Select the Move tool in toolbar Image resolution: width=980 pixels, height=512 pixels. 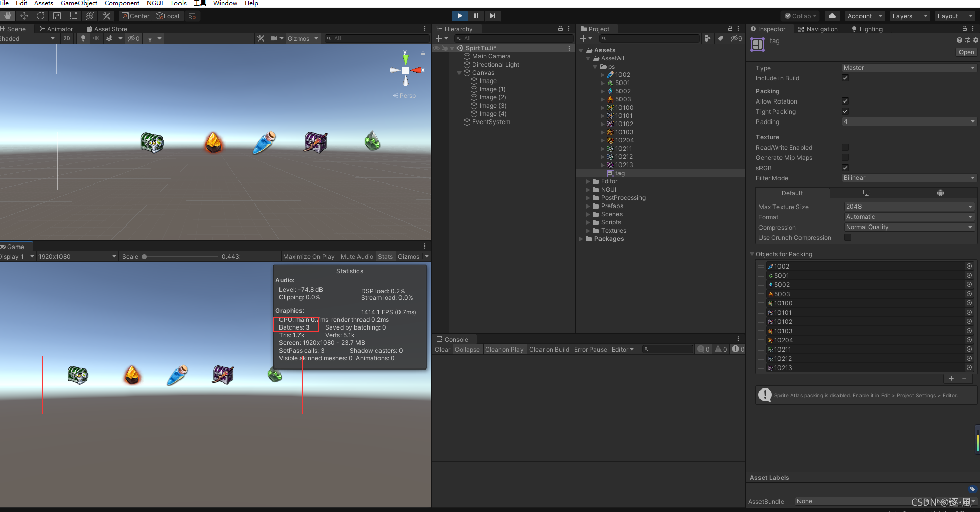[x=24, y=16]
